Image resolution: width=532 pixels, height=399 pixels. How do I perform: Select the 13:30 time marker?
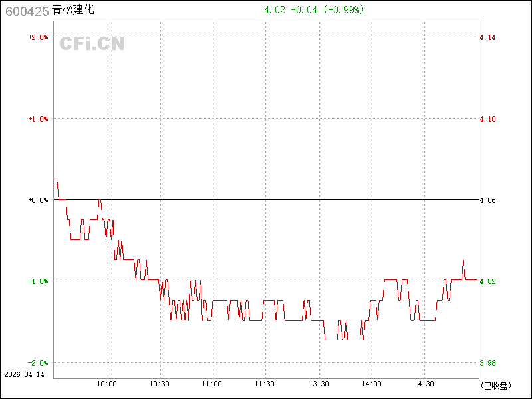319,384
